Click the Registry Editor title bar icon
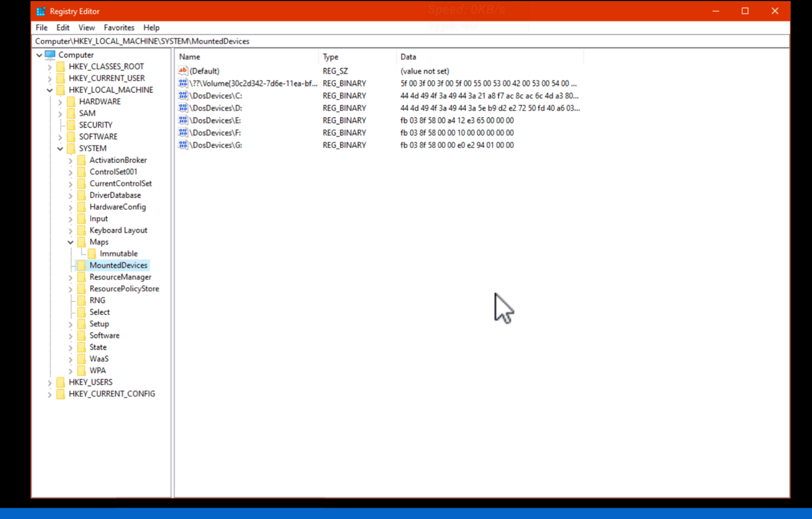The height and width of the screenshot is (519, 812). tap(41, 11)
